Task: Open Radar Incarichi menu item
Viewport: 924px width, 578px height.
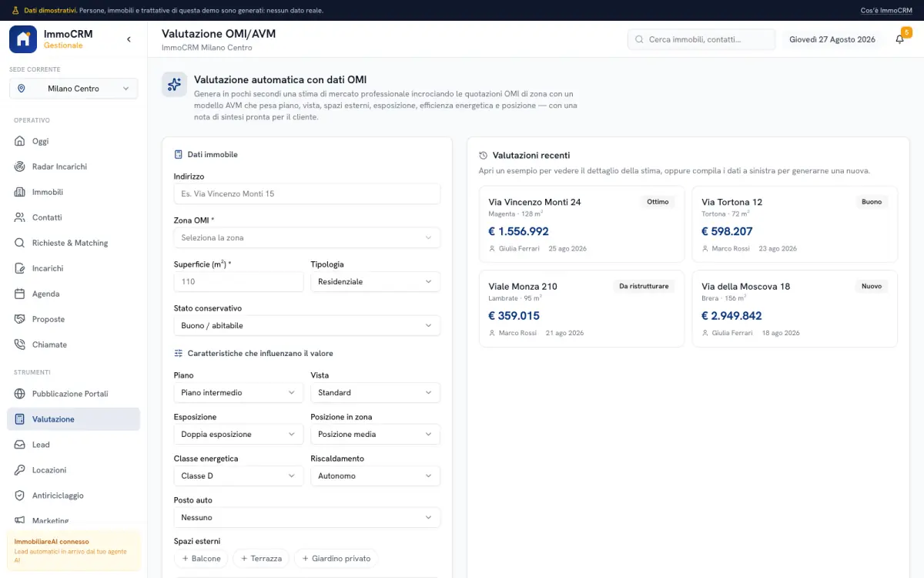Action: (x=74, y=166)
